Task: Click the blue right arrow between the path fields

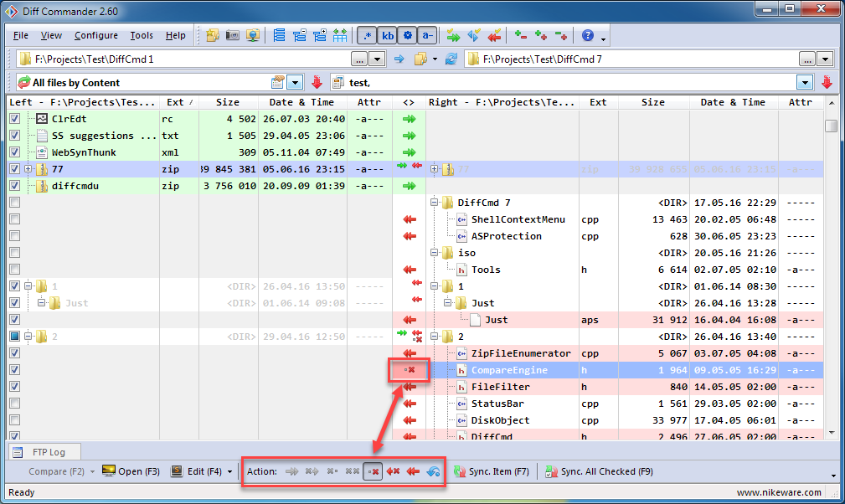Action: click(x=399, y=59)
